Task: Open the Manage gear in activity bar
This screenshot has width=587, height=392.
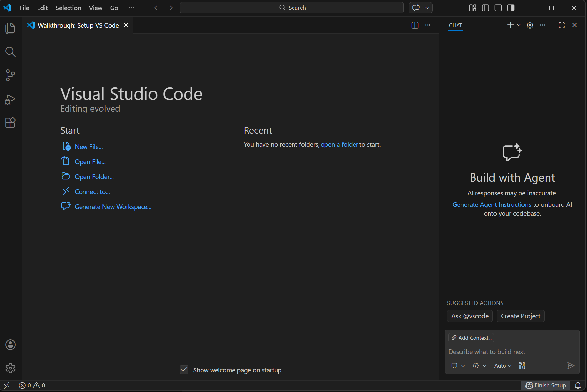Action: pos(10,368)
